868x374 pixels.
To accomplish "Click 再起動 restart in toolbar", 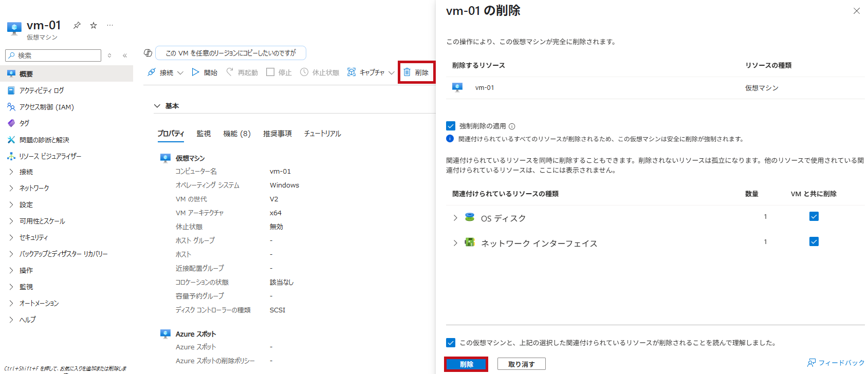I will coord(242,72).
